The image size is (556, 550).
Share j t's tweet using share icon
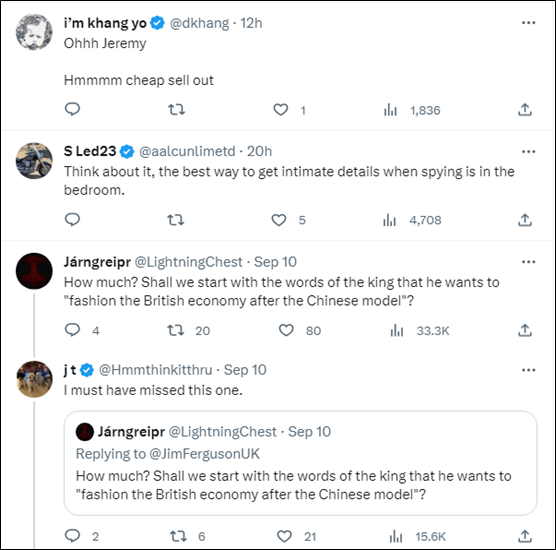[525, 536]
